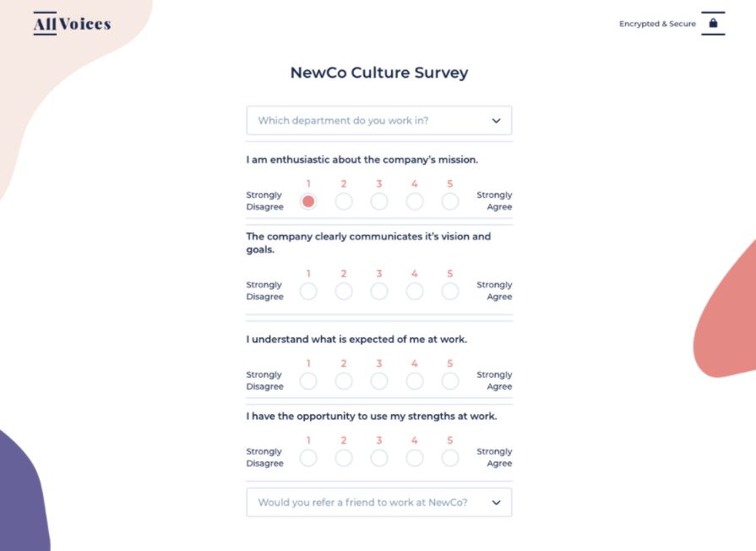Select rating 5 for vision and goals communication
The image size is (756, 551).
450,291
